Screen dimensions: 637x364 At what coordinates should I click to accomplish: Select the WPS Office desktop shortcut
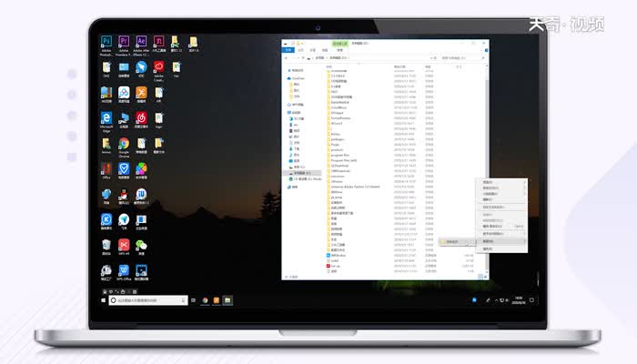pos(124,273)
